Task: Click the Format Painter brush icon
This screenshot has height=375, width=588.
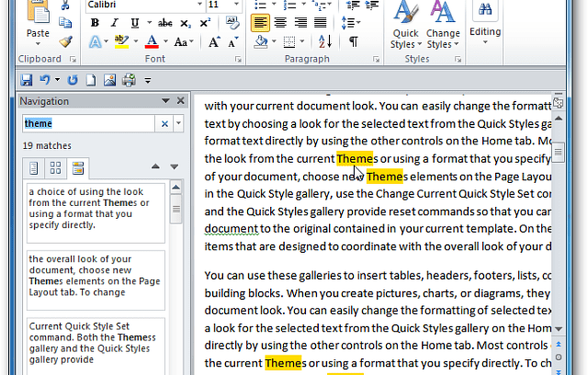Action: (x=65, y=41)
